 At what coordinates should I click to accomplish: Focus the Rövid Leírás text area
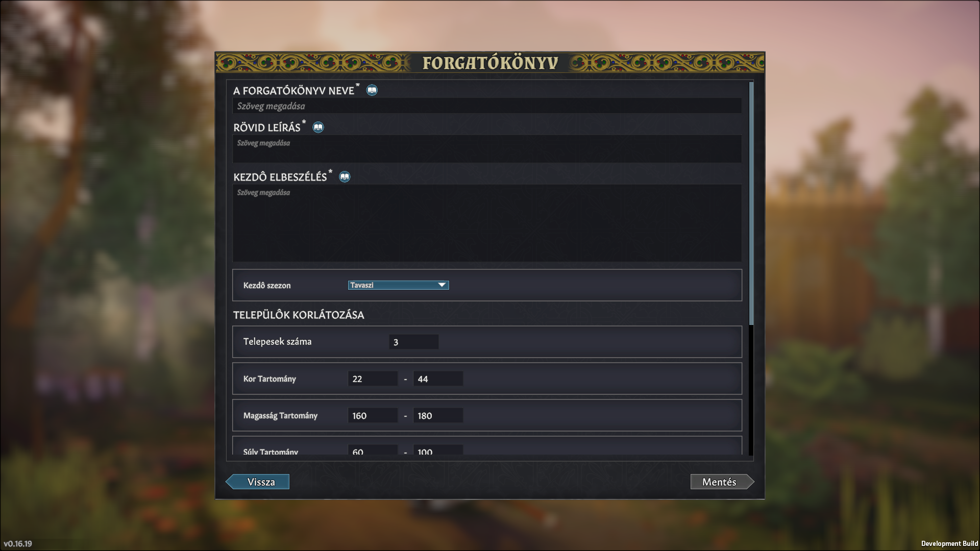click(x=487, y=148)
